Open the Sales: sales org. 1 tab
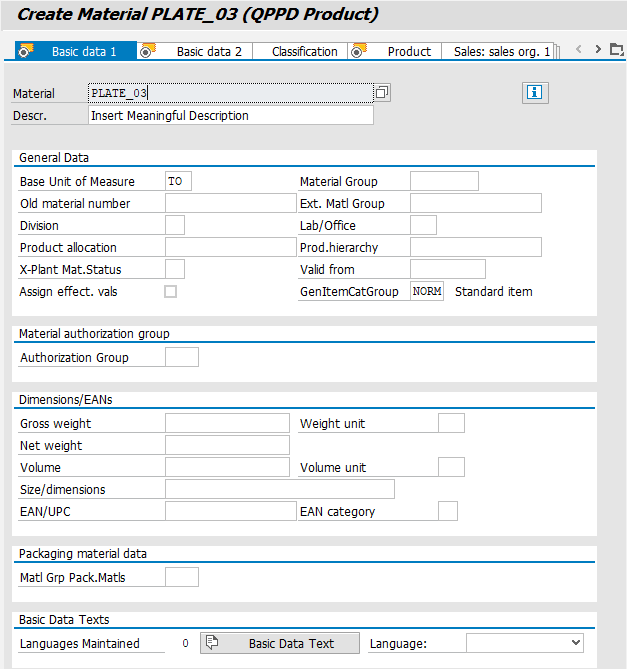 [501, 51]
